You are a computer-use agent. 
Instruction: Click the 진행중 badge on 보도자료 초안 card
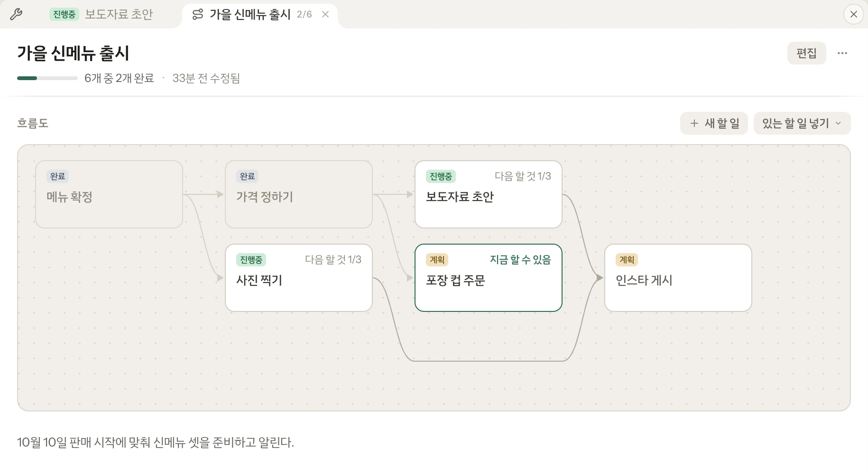441,176
